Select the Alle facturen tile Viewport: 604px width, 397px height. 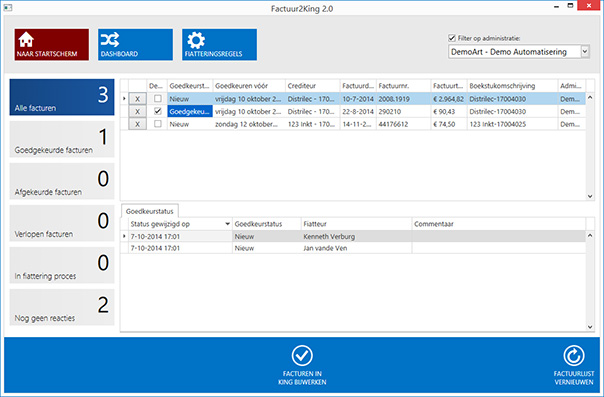click(62, 97)
